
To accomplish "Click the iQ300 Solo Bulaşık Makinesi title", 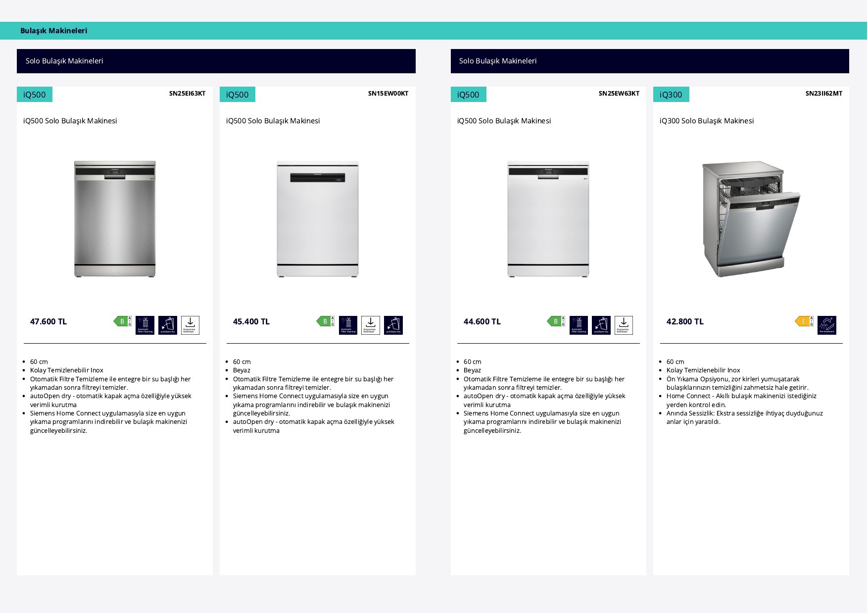I will [707, 121].
